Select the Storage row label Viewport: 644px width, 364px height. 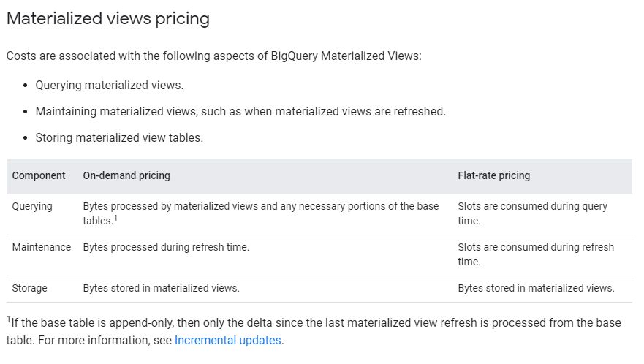(29, 288)
